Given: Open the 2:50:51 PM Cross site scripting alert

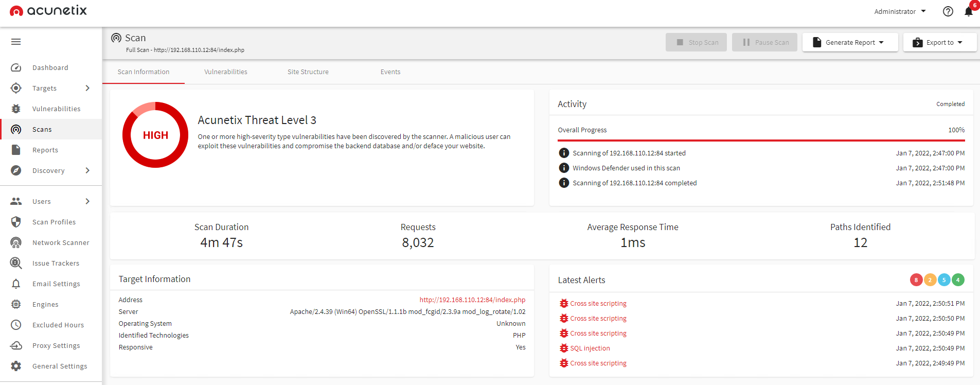Looking at the screenshot, I should pos(598,304).
